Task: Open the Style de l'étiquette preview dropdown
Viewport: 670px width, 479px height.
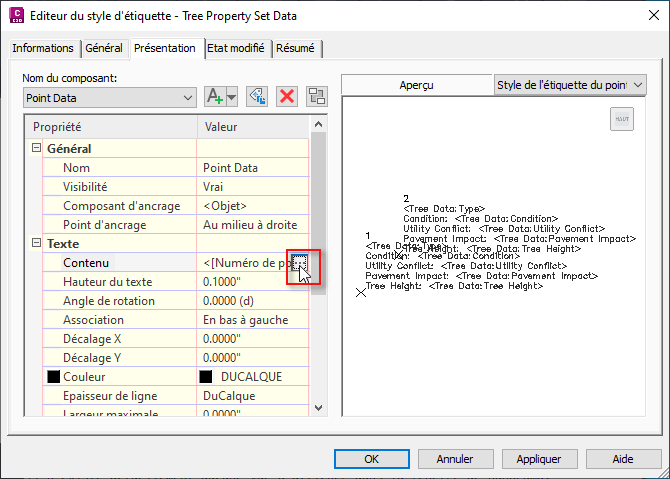Action: point(570,85)
